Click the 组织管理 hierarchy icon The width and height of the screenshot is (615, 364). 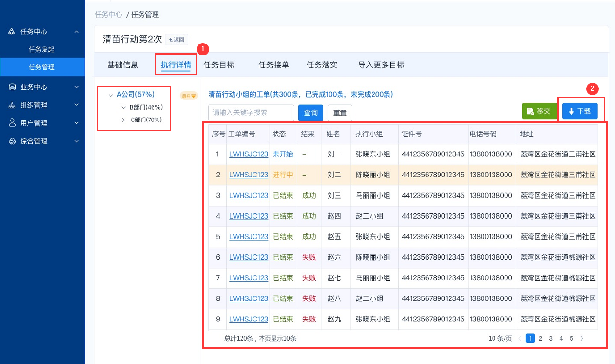(12, 105)
